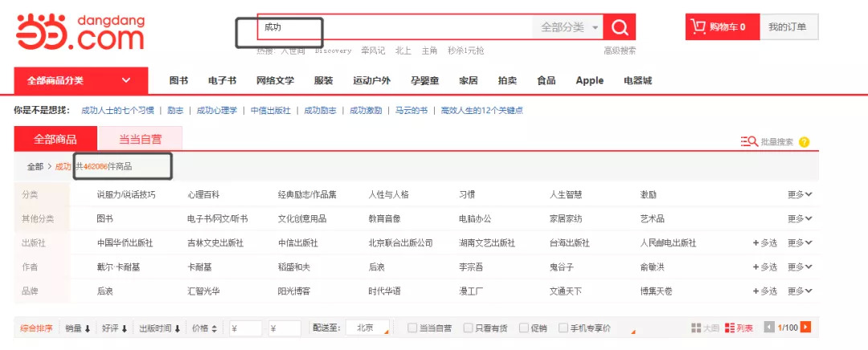Click the red magnifier search button
The width and height of the screenshot is (868, 350).
click(619, 27)
